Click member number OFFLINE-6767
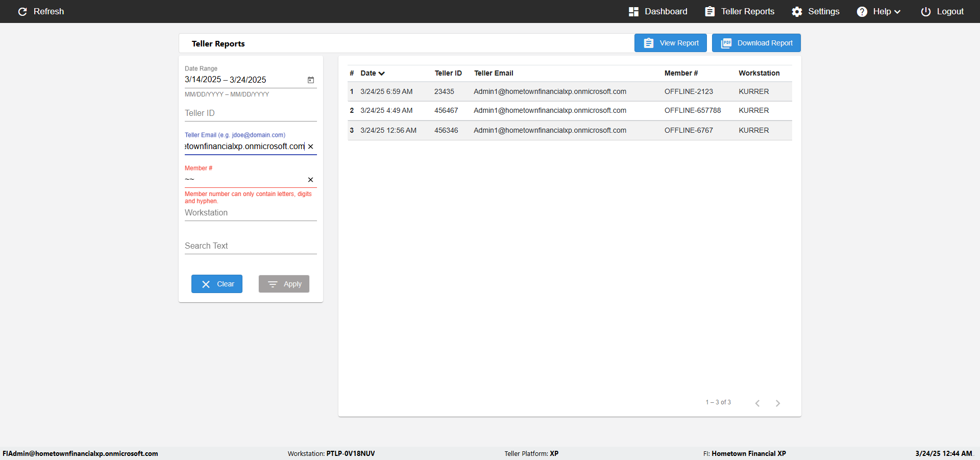Viewport: 980px width, 460px height. [689, 130]
